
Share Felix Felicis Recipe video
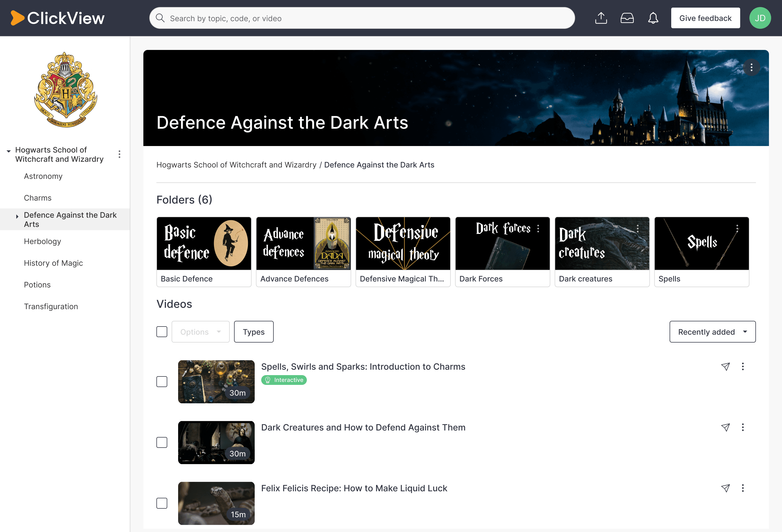[x=726, y=488]
